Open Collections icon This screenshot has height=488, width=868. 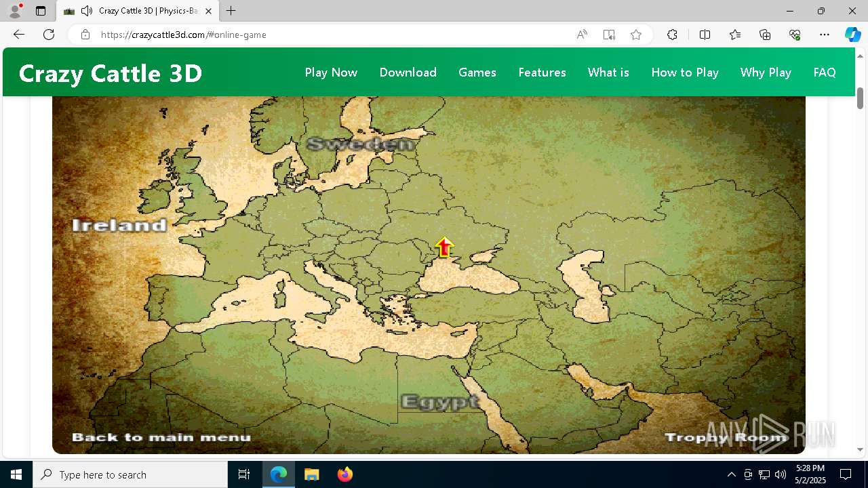coord(765,35)
